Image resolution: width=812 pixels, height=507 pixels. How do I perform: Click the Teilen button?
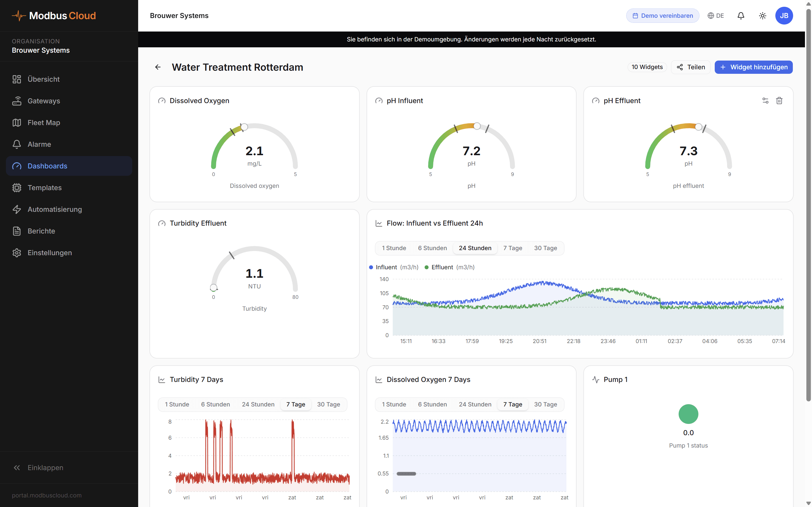pyautogui.click(x=690, y=67)
